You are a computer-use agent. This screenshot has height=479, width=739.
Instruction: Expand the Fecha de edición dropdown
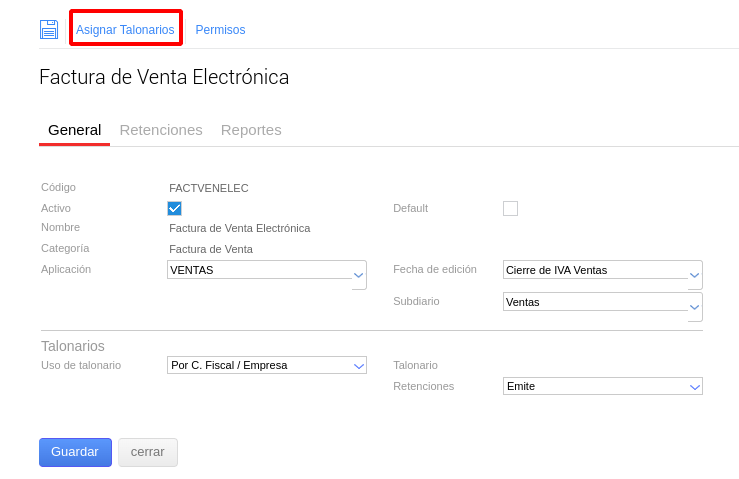596,270
